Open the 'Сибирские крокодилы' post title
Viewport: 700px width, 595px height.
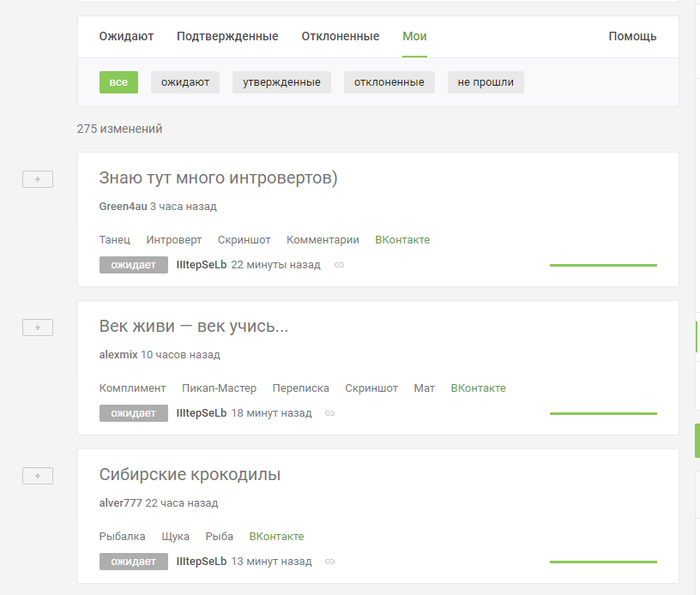pyautogui.click(x=189, y=474)
